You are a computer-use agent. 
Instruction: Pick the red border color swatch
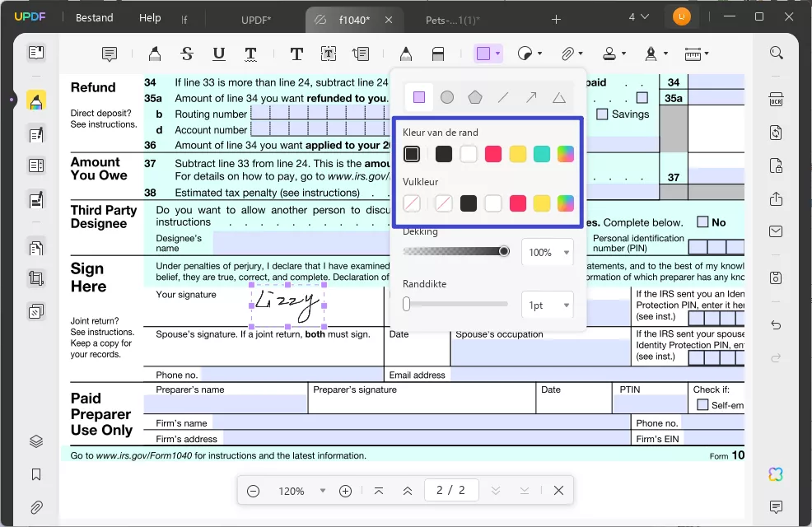click(493, 154)
